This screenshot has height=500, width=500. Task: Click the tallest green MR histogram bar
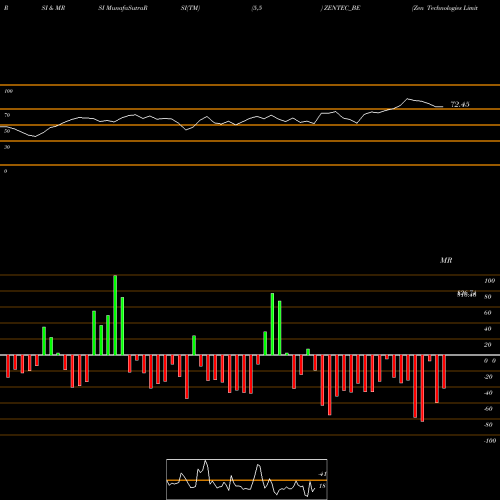tap(115, 315)
